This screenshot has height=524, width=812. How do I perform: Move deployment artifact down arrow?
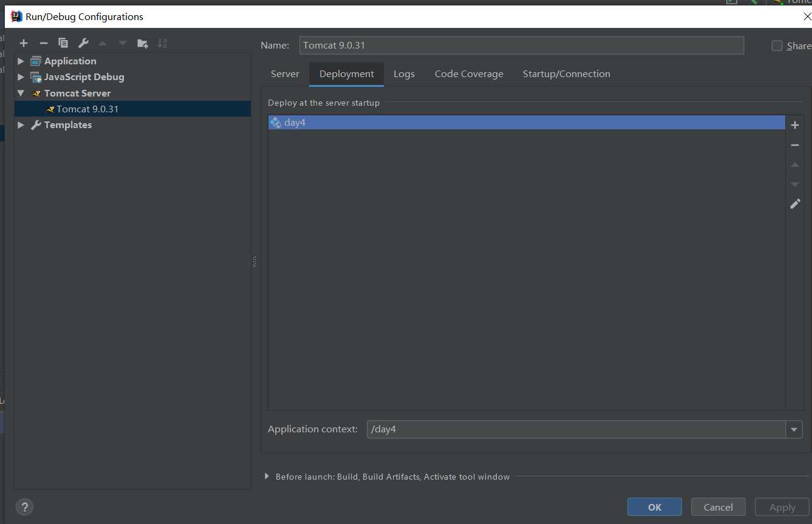[795, 184]
